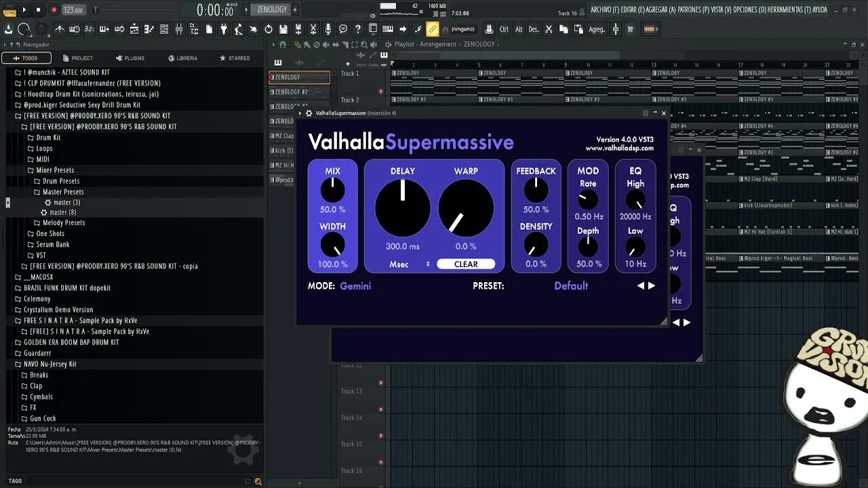Click the Agreg. button in toolbar
Image resolution: width=868 pixels, height=488 pixels.
(597, 29)
